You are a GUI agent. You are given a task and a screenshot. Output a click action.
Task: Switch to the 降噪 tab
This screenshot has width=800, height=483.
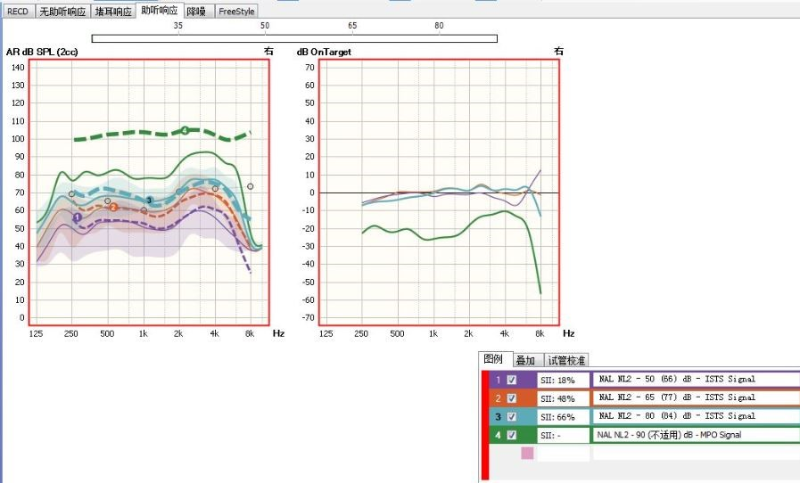[x=197, y=11]
